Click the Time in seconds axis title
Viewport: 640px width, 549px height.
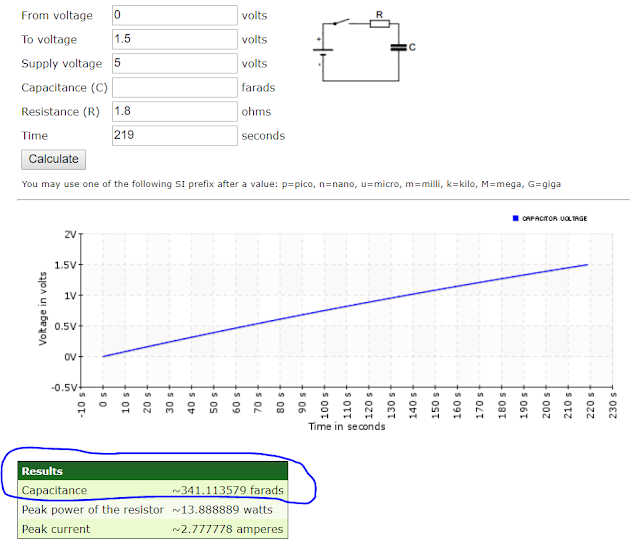point(347,427)
